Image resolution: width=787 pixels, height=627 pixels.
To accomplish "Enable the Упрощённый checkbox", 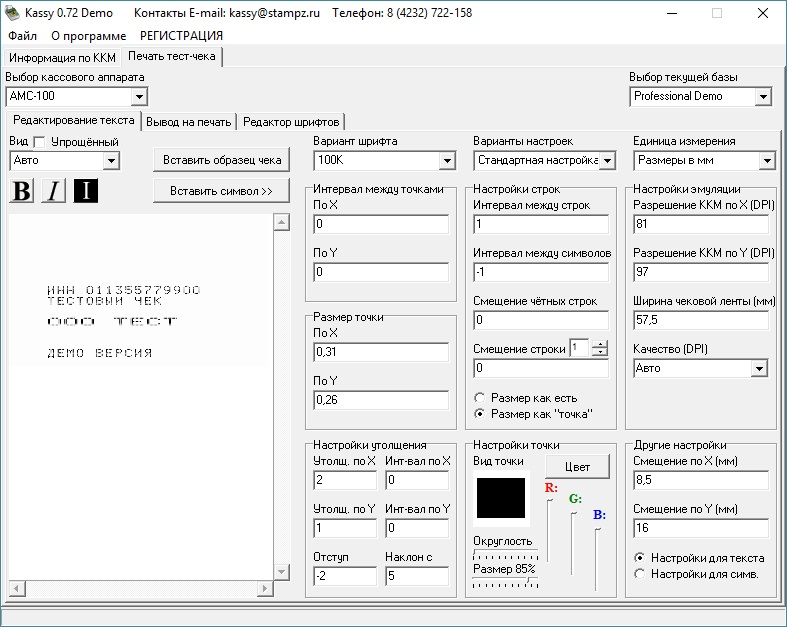I will pyautogui.click(x=41, y=141).
